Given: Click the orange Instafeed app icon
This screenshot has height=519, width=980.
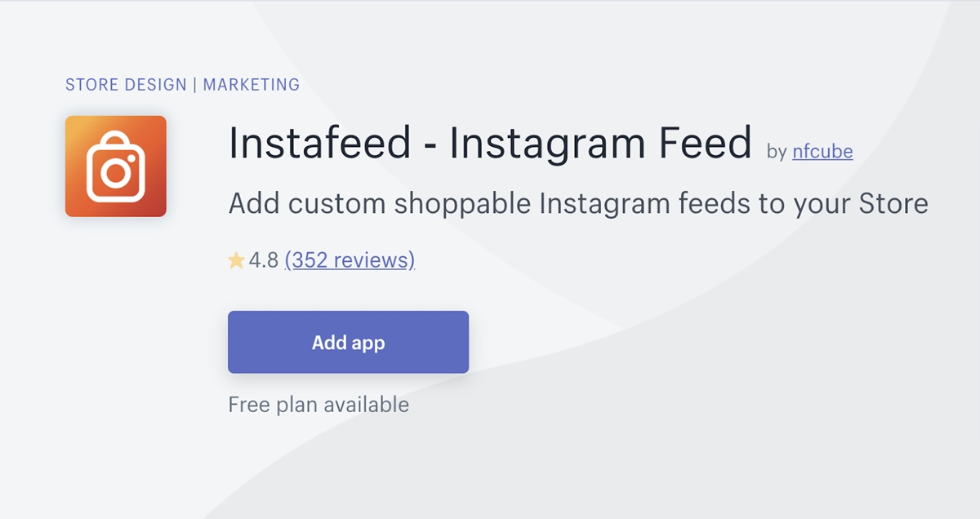Looking at the screenshot, I should [x=116, y=166].
